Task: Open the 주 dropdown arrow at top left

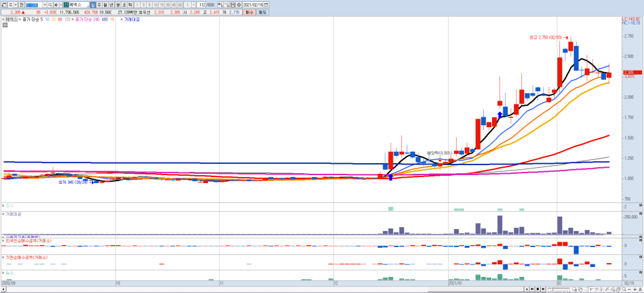Action: [15, 5]
